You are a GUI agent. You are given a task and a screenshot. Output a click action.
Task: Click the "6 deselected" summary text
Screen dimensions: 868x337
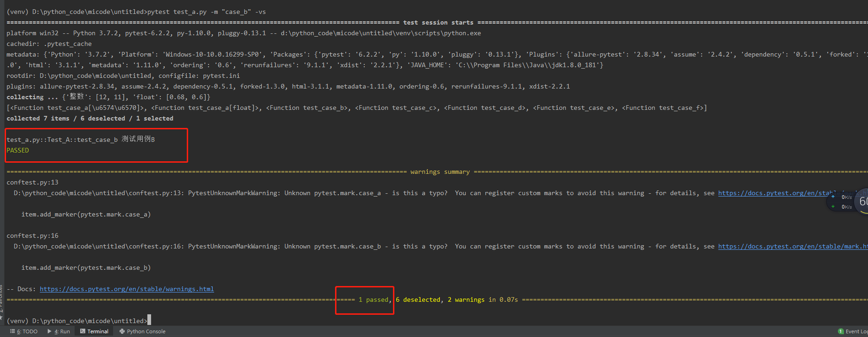coord(419,299)
